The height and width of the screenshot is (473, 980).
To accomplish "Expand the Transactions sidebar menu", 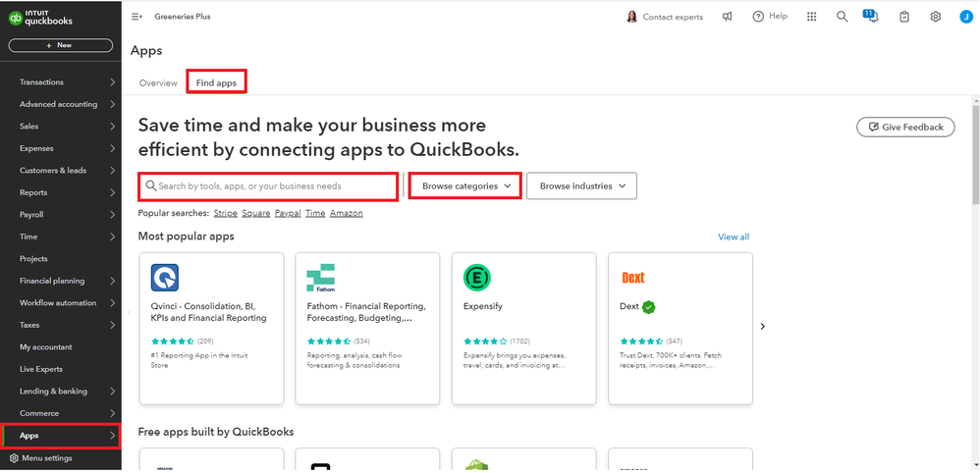I will (x=61, y=82).
